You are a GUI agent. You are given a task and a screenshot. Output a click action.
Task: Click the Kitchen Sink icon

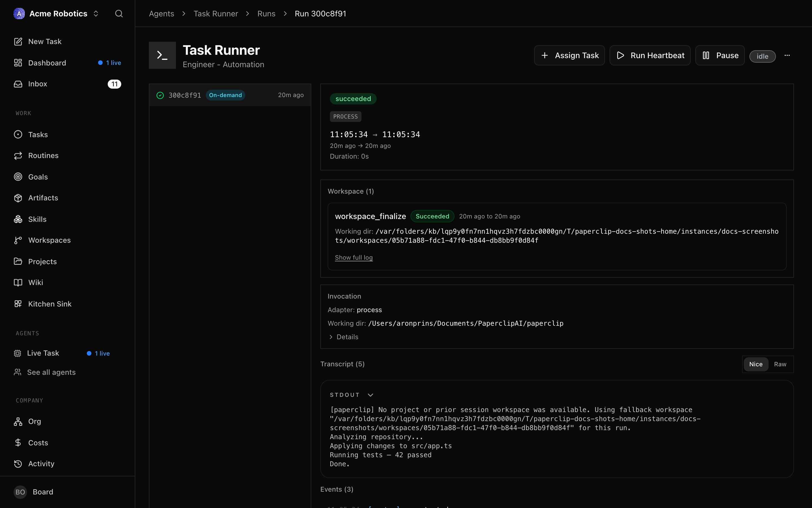pyautogui.click(x=18, y=304)
